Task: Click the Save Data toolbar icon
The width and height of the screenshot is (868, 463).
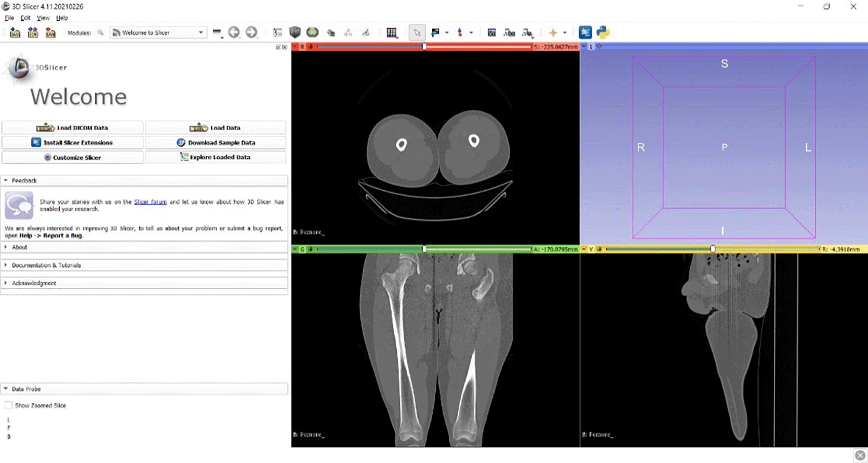Action: (x=51, y=33)
